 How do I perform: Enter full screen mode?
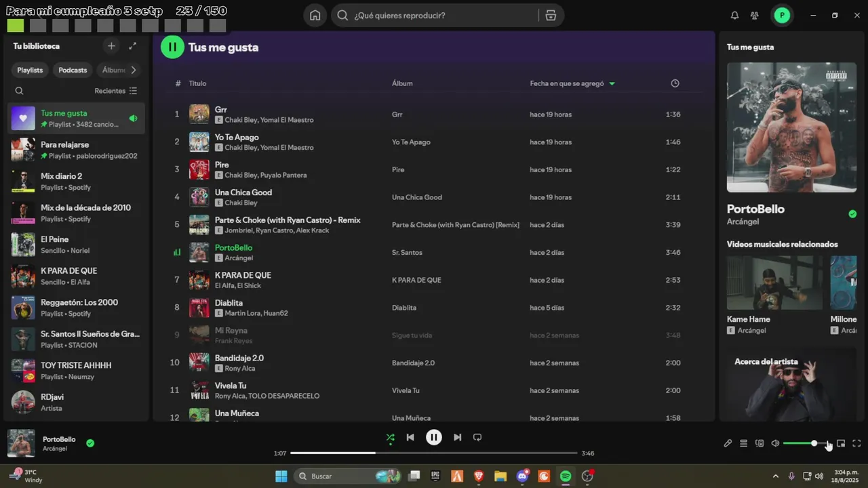[x=856, y=443]
